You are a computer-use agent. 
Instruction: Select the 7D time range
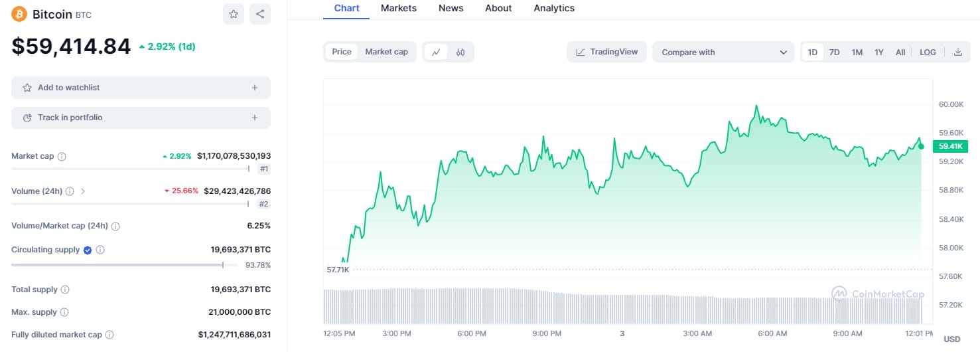[x=834, y=52]
